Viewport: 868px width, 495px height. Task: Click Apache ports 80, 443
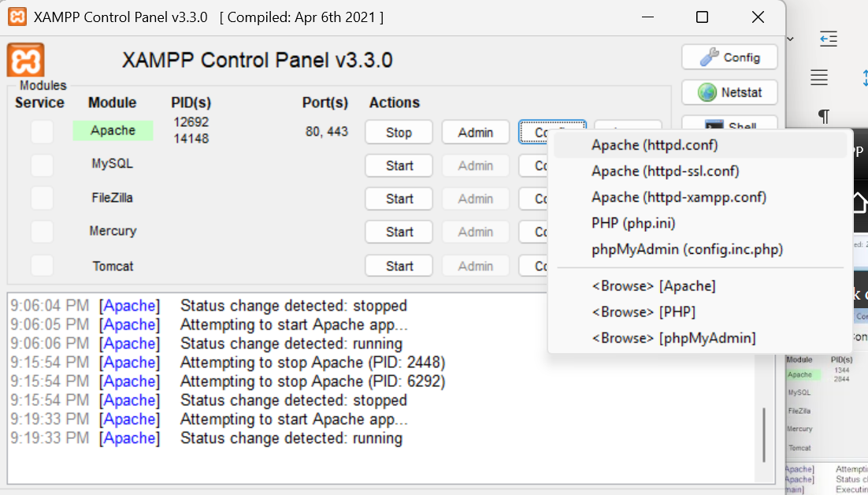(327, 132)
